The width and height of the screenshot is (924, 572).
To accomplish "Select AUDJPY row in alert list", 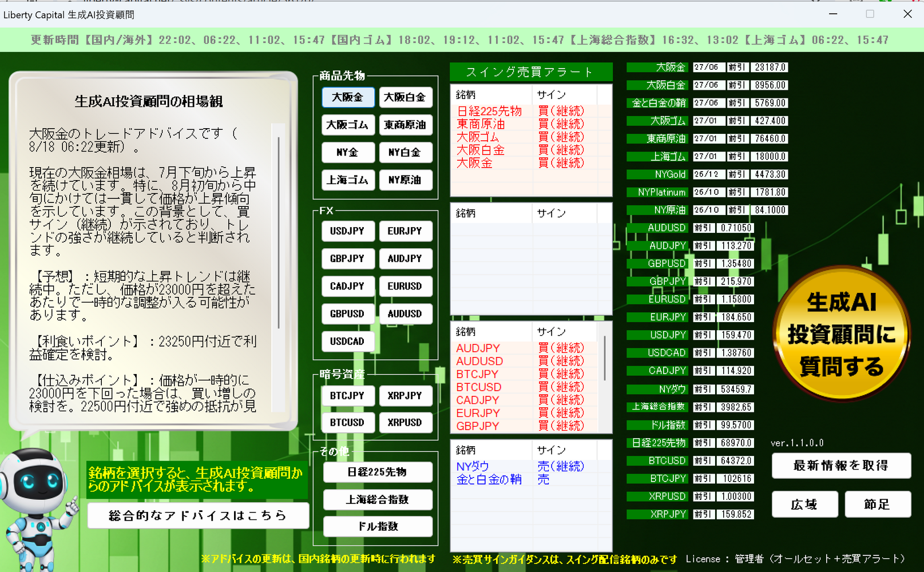I will click(x=525, y=348).
